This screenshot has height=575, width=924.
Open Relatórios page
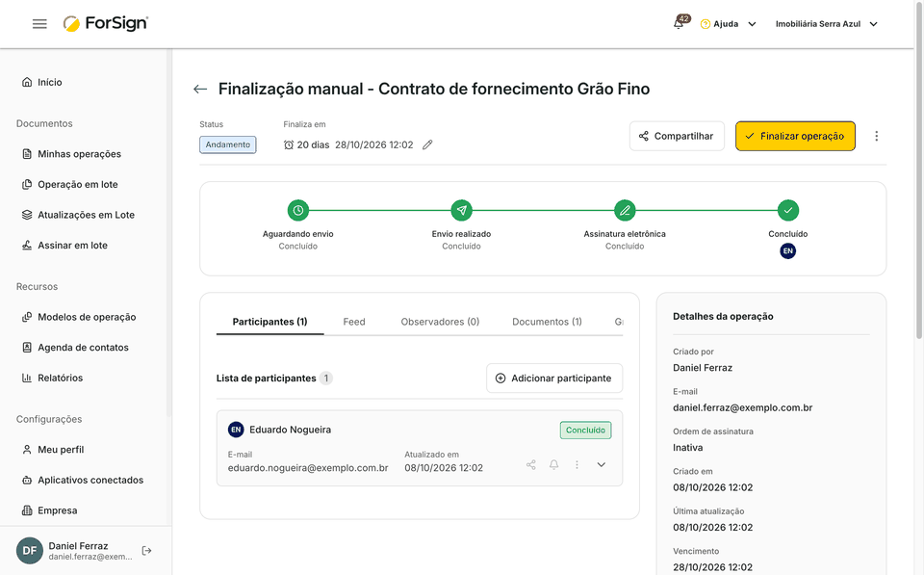(x=52, y=378)
